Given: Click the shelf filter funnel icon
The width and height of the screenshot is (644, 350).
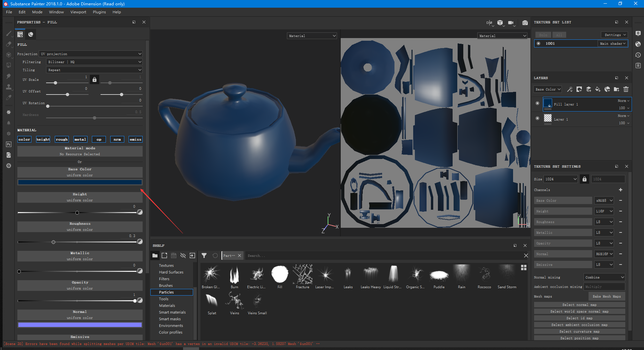Looking at the screenshot, I should click(x=204, y=255).
